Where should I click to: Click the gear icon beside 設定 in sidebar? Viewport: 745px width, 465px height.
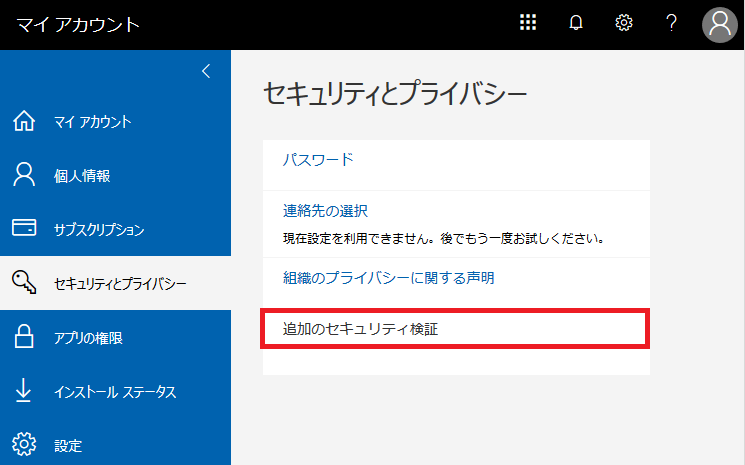click(24, 444)
